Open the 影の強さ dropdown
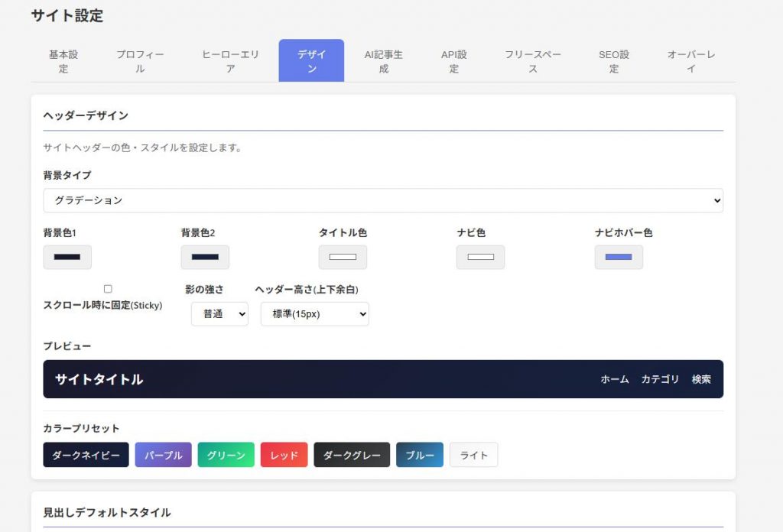 pyautogui.click(x=219, y=314)
